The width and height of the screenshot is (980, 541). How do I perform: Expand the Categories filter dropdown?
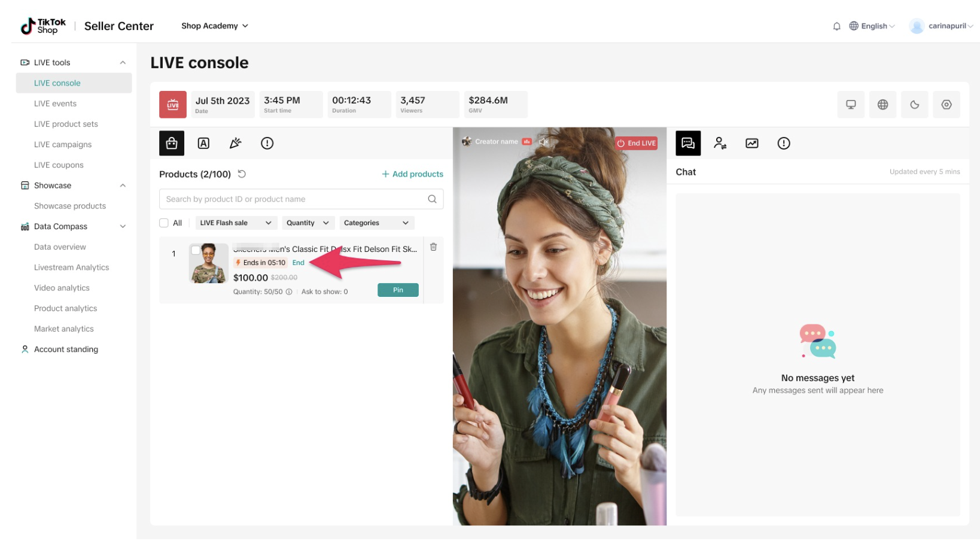pyautogui.click(x=376, y=223)
